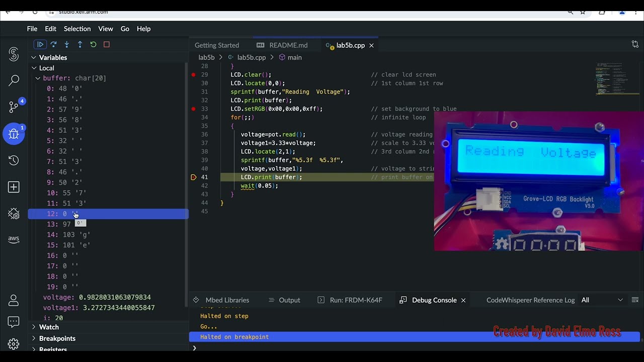This screenshot has height=362, width=644.
Task: Select buffer element 0: 48 '0'
Action: click(x=64, y=88)
